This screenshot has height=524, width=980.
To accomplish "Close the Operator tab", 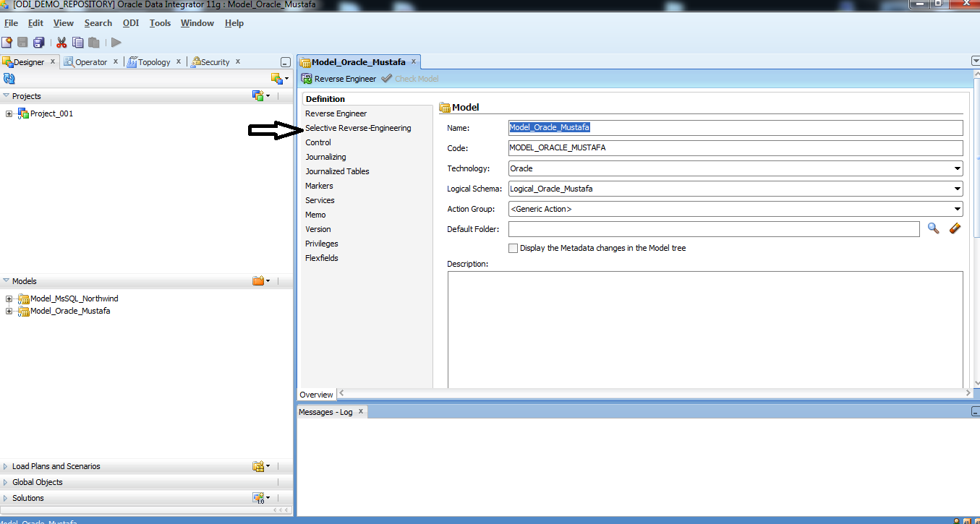I will click(x=116, y=61).
